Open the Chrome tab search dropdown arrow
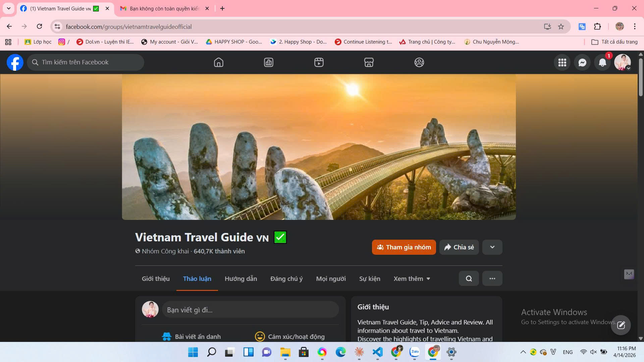644x362 pixels. [x=8, y=8]
